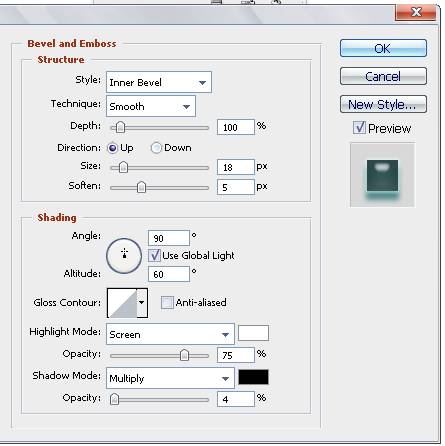Open the Technique dropdown showing Smooth
Viewport: 445px width, 446px height.
(x=151, y=106)
